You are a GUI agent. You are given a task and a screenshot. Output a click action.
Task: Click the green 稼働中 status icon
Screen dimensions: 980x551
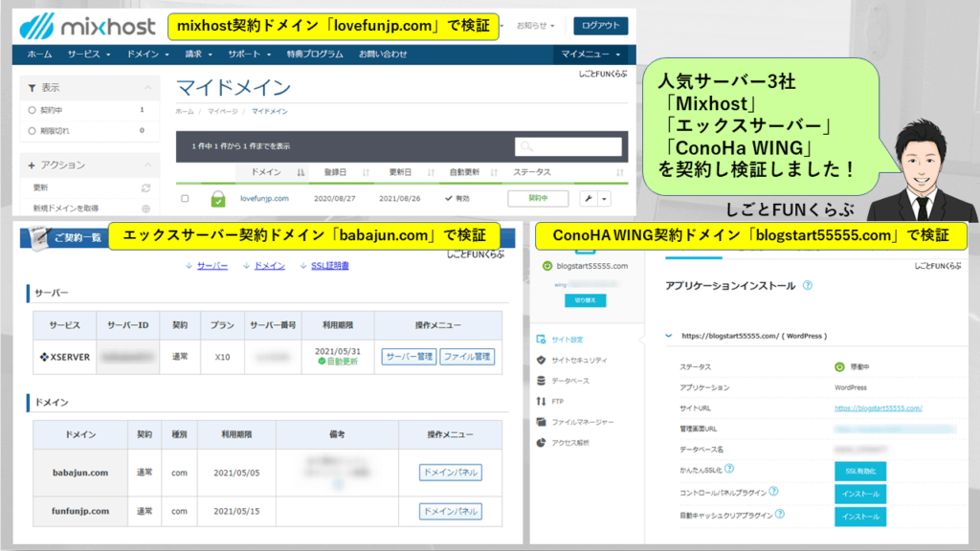click(x=839, y=366)
